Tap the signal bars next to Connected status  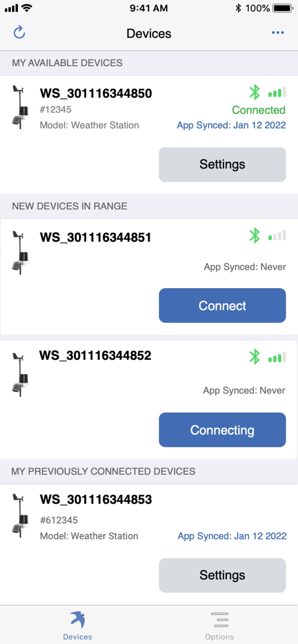[x=277, y=92]
